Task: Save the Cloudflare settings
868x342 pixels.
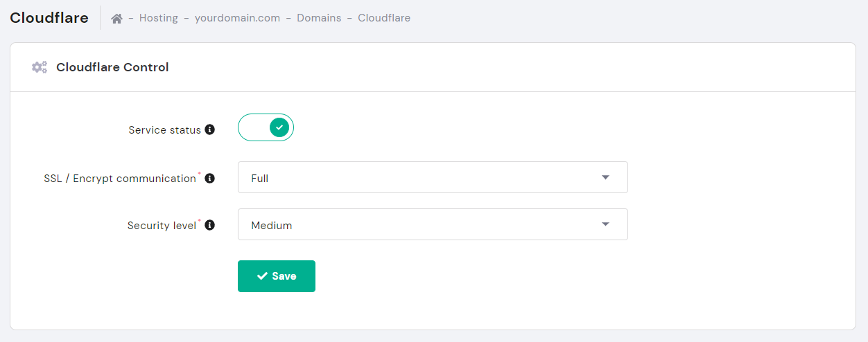Action: point(277,276)
